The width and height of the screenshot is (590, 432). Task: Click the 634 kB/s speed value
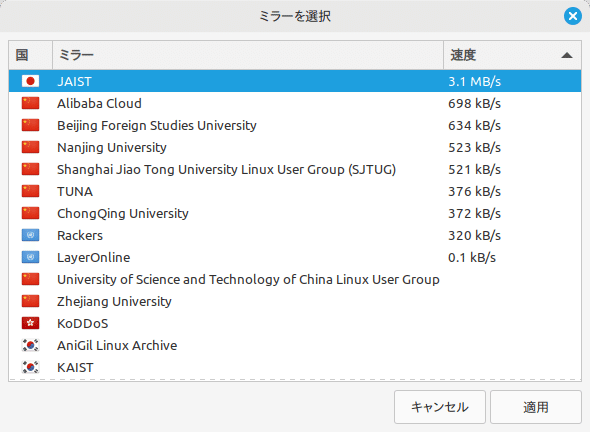[x=474, y=125]
